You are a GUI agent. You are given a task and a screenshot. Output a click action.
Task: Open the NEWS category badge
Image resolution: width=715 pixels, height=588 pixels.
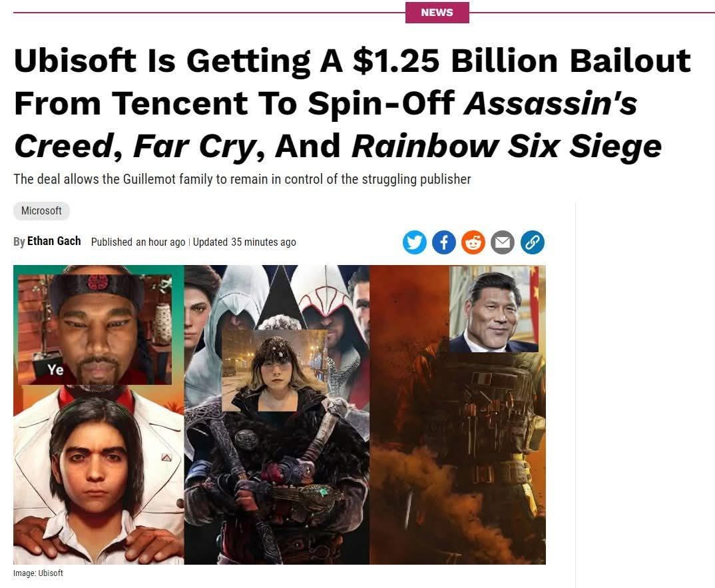[x=437, y=12]
